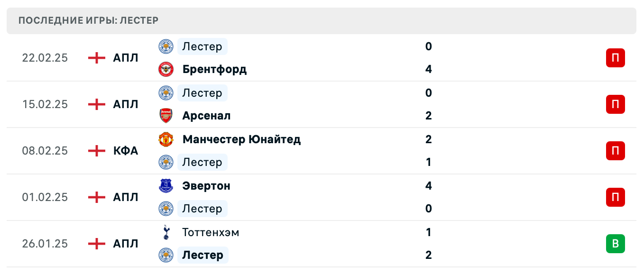Click the Leicester club crest beside Брентфорд match

166,46
